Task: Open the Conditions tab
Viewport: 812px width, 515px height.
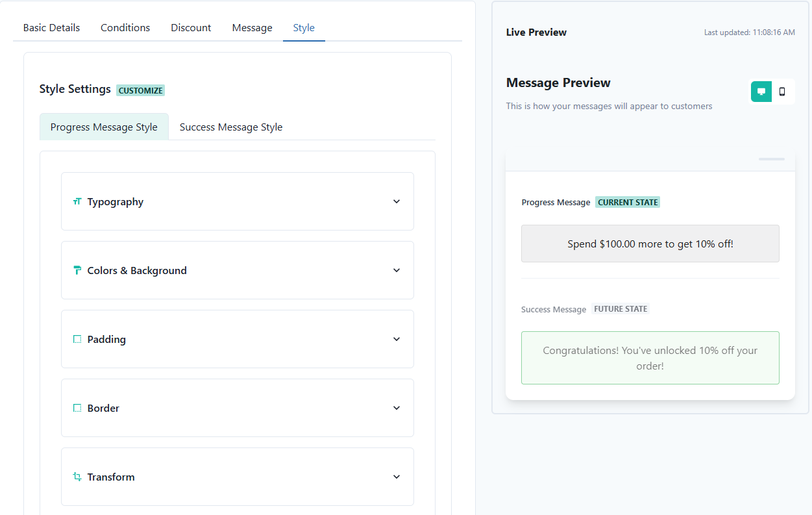Action: pyautogui.click(x=125, y=28)
